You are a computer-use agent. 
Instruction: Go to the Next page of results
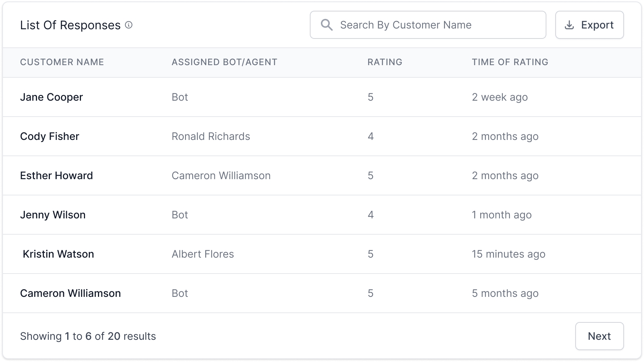tap(599, 336)
